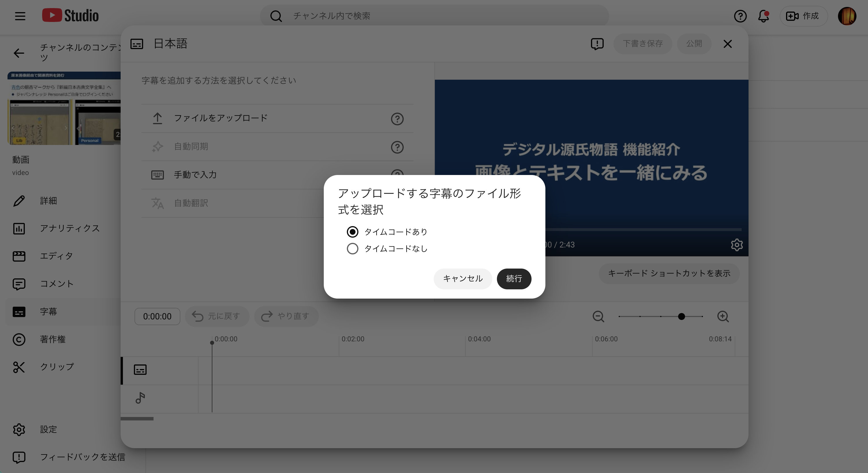
Task: Select タイムコードなし radio option
Action: 352,249
